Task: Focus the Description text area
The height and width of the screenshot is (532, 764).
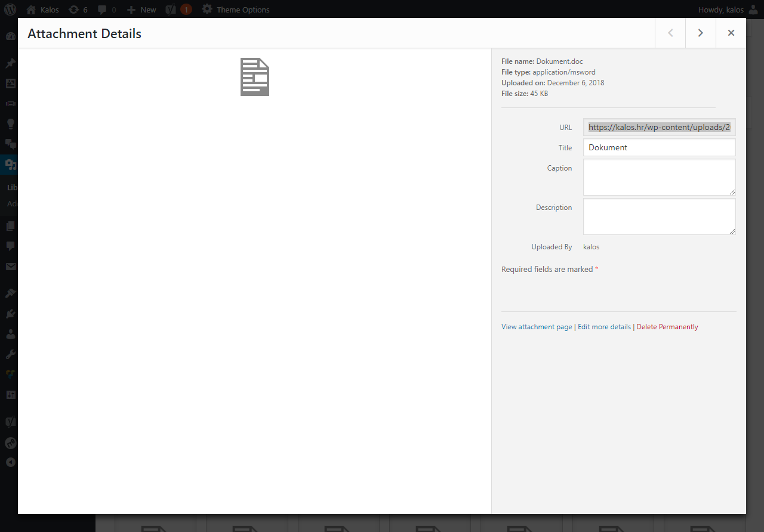Action: pyautogui.click(x=659, y=216)
